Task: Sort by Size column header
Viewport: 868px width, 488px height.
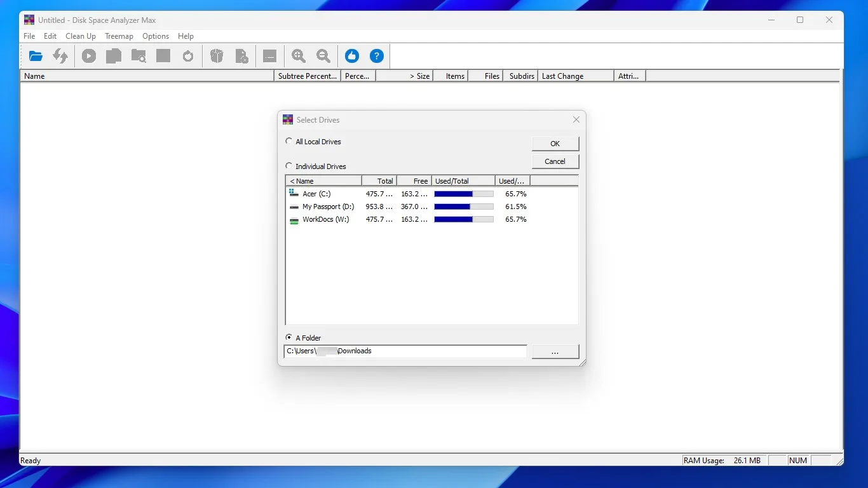Action: (404, 76)
